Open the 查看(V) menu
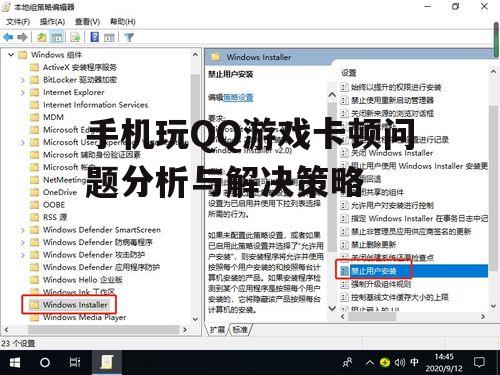Viewport: 500px width, 375px height. (87, 22)
